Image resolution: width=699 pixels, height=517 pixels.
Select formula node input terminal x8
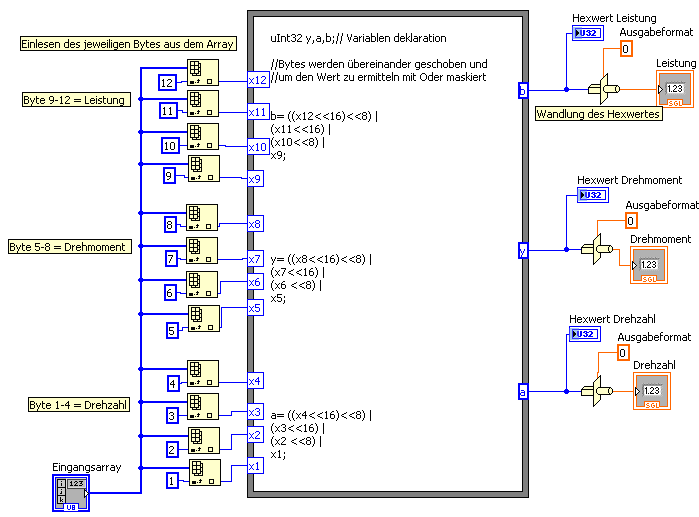255,224
